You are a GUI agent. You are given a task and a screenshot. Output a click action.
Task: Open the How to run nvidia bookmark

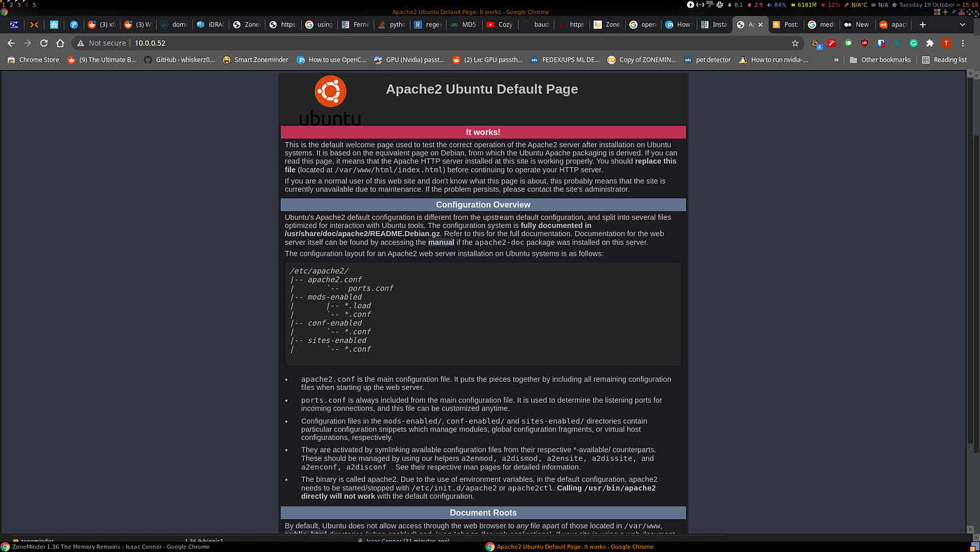tap(773, 60)
